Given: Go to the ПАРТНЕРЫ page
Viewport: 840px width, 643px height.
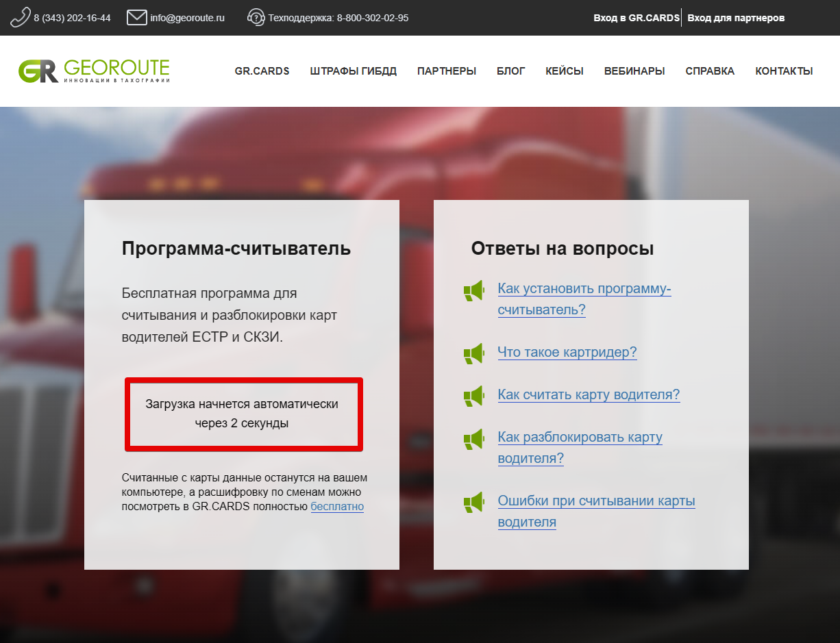Looking at the screenshot, I should (446, 71).
